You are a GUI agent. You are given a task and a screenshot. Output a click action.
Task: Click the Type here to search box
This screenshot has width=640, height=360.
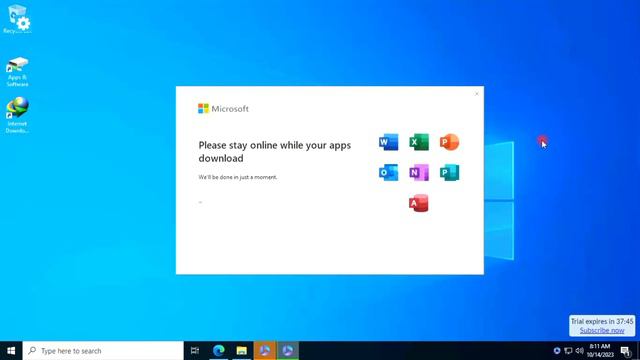103,351
